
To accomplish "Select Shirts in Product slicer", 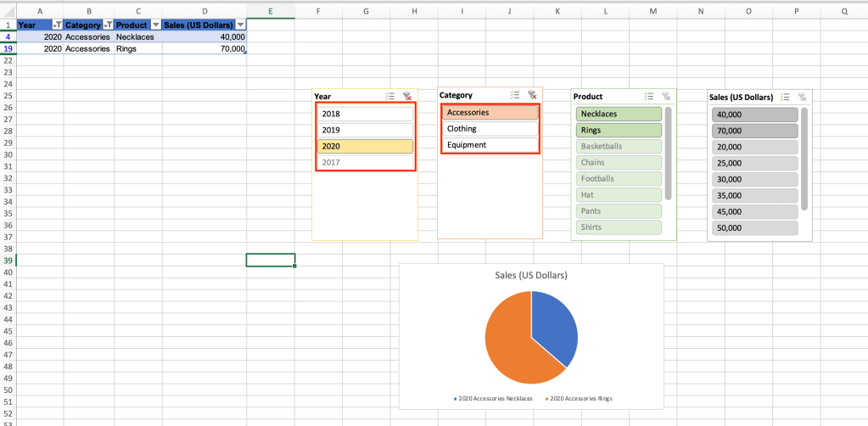I will (619, 227).
